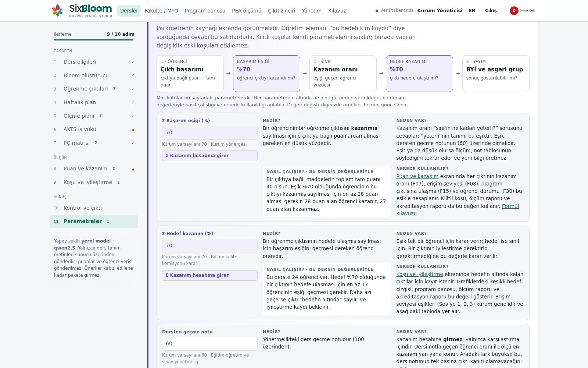Click the Dersten geçme notu input

pyautogui.click(x=210, y=343)
